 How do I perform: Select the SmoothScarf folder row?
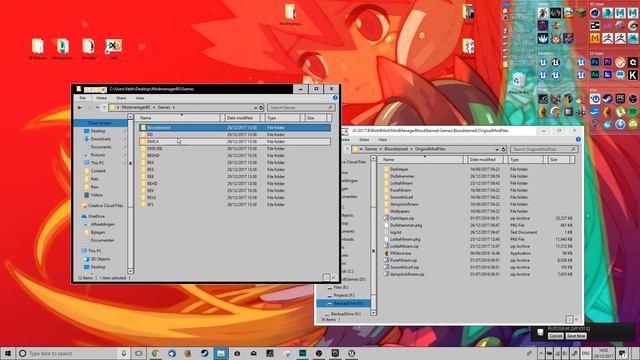pos(478,197)
